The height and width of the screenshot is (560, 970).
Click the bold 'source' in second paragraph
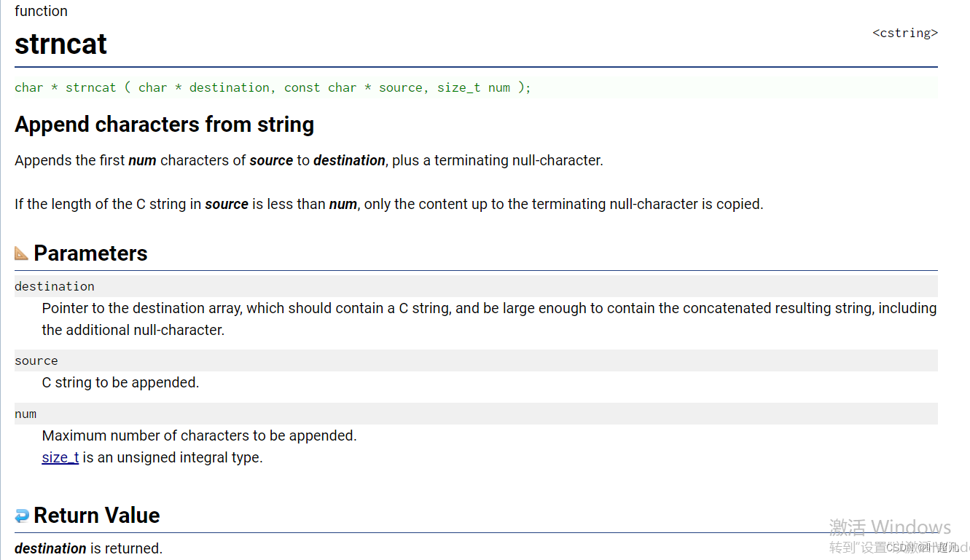(227, 204)
